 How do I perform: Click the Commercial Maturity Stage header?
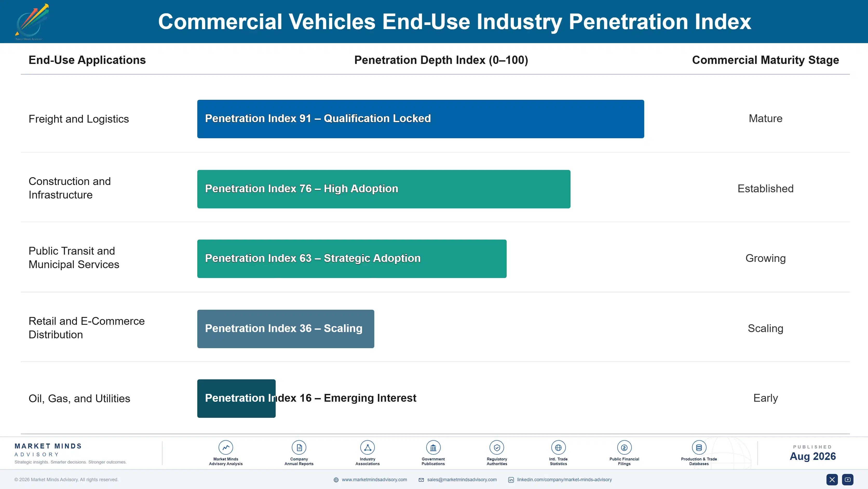point(765,60)
